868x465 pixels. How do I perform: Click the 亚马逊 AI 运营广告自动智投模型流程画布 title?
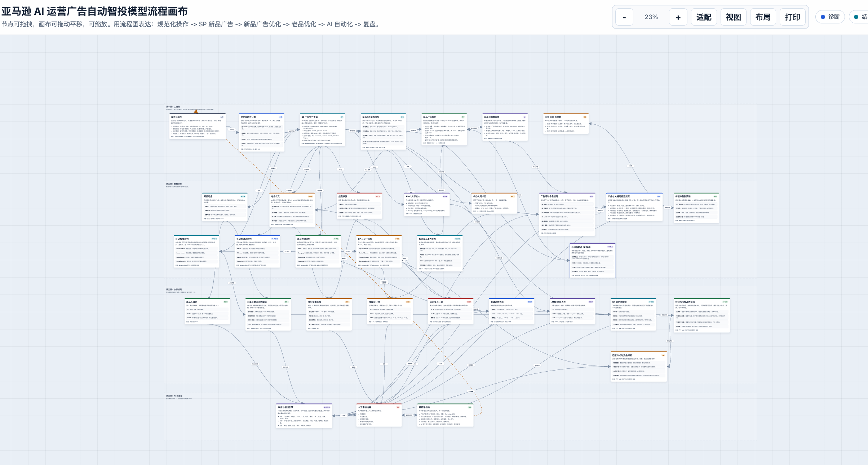point(94,12)
